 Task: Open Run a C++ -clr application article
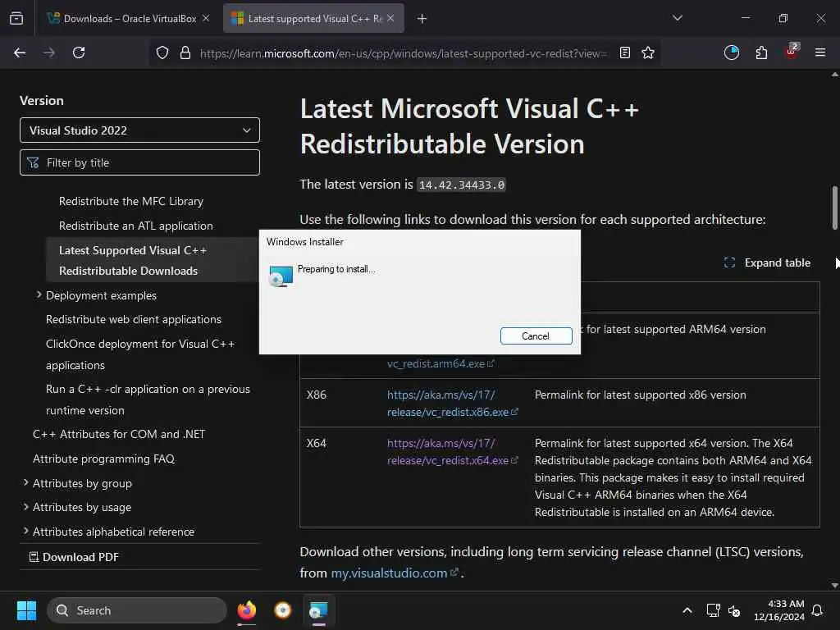(148, 399)
